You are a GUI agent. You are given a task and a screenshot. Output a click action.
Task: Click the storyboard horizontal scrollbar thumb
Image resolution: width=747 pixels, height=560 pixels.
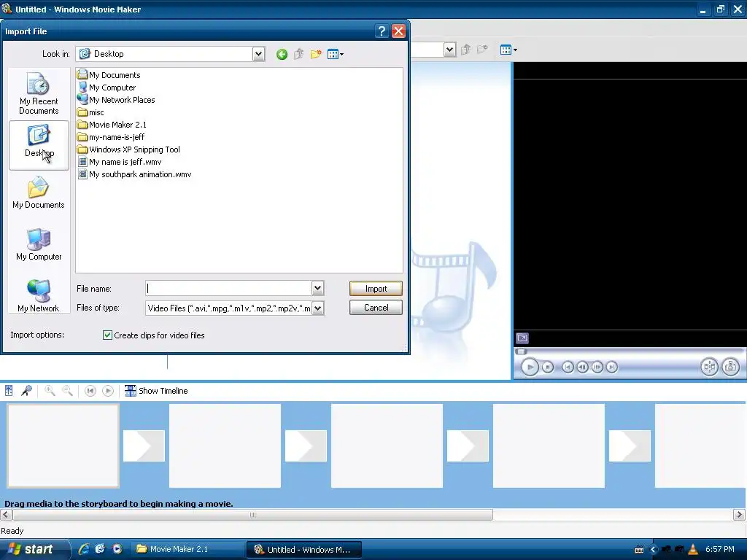coord(252,515)
